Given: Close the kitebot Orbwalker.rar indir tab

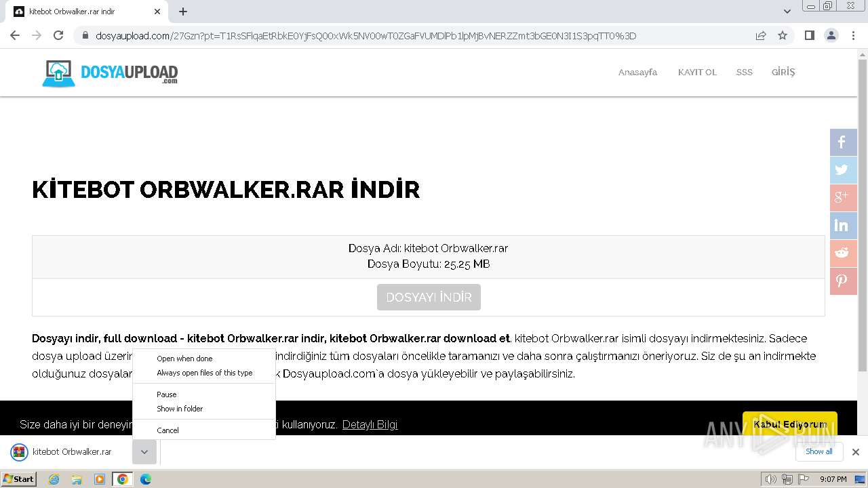Looking at the screenshot, I should tap(157, 12).
